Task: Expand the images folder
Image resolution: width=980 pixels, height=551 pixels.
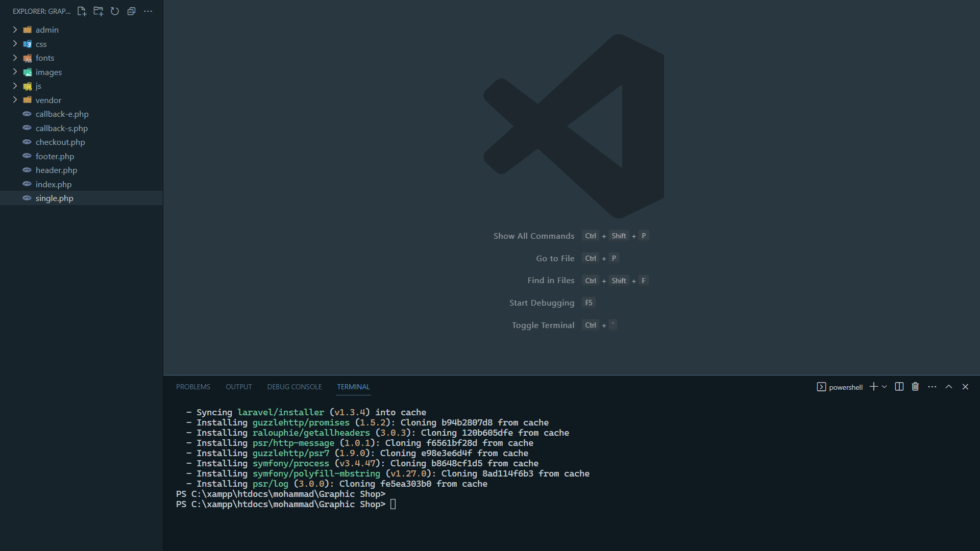Action: 15,72
